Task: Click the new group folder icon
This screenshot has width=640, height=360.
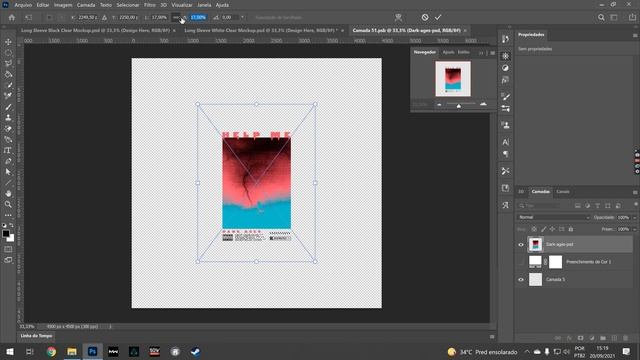Action: coord(603,338)
